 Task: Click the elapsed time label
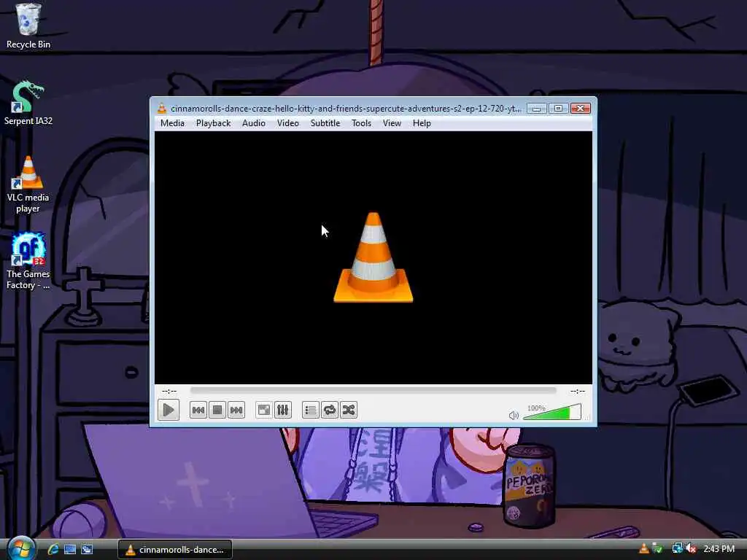click(169, 391)
